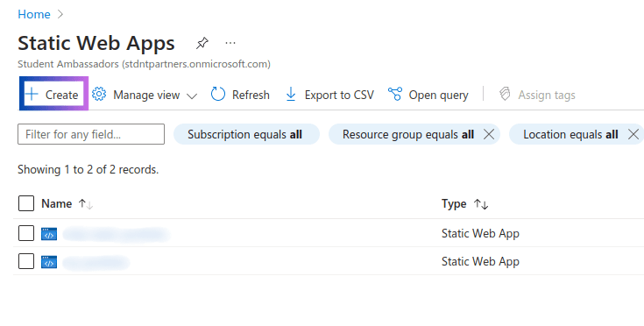The height and width of the screenshot is (326, 644).
Task: Open the more options ellipsis next to title
Action: pyautogui.click(x=230, y=43)
